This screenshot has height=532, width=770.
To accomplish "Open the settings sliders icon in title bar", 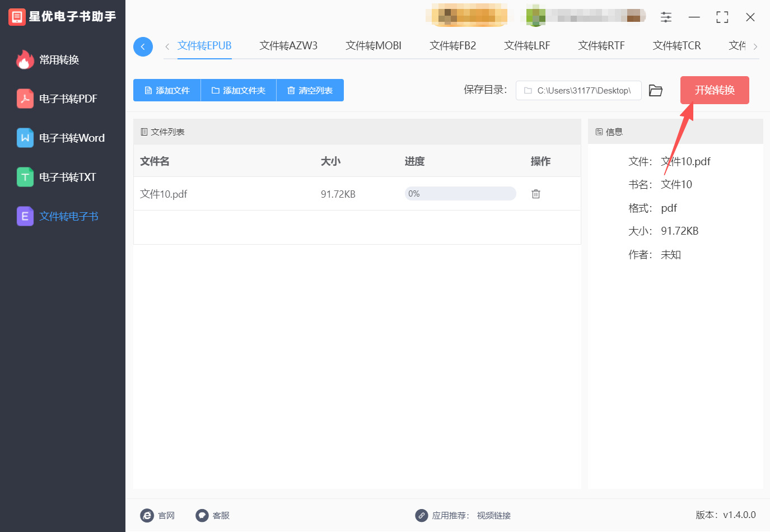I will pos(666,17).
